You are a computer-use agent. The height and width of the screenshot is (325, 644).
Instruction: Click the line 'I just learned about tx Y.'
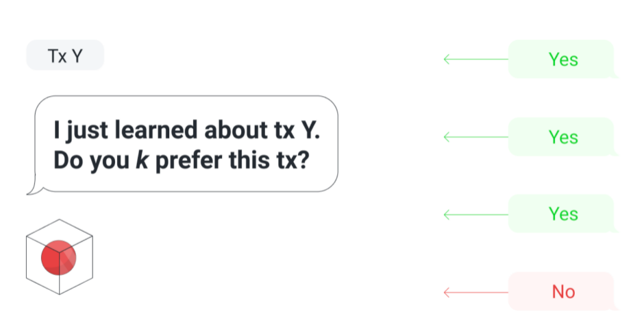click(x=187, y=130)
